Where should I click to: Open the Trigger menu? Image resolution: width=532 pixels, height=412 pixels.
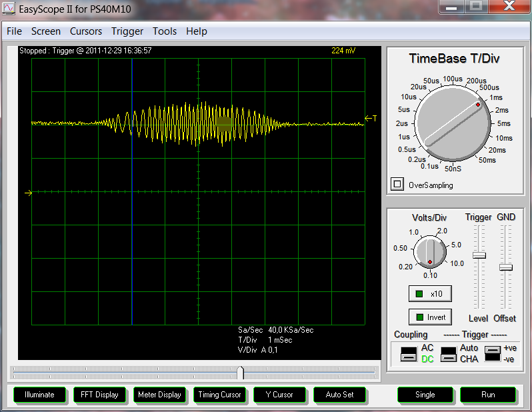[127, 31]
